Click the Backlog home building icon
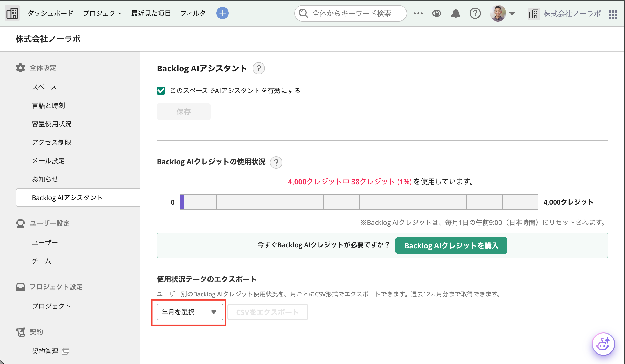The width and height of the screenshot is (625, 364). pos(12,13)
